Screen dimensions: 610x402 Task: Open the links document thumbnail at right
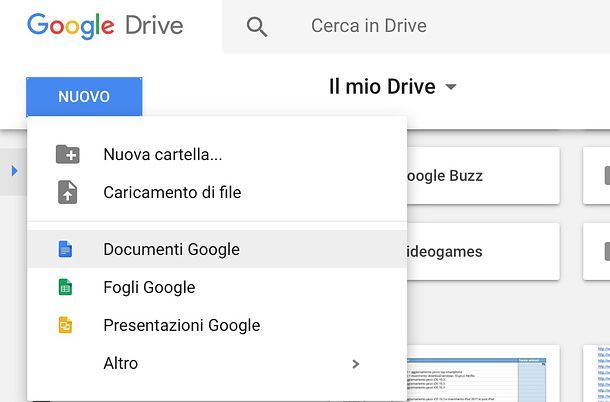pos(596,374)
